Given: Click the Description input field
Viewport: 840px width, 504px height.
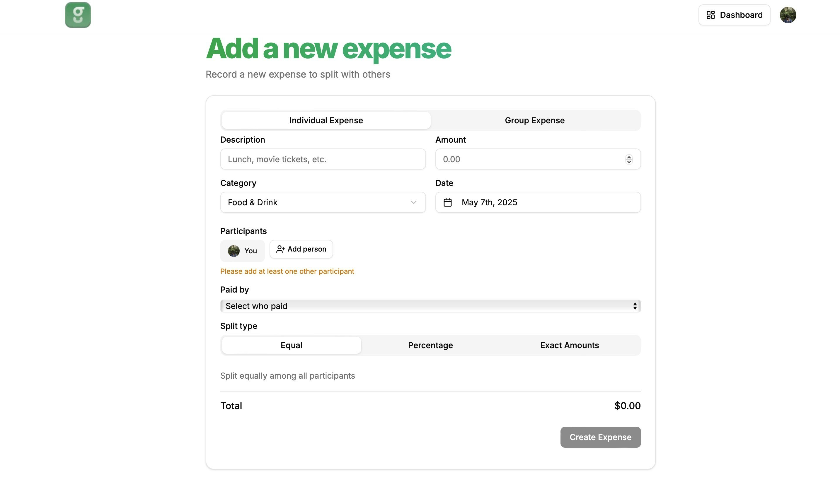Looking at the screenshot, I should tap(323, 159).
